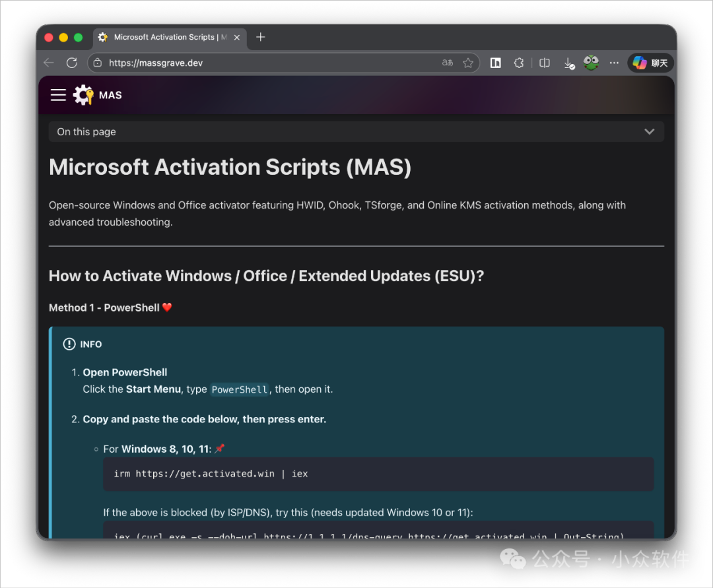Open the browser three-dot settings menu
This screenshot has width=713, height=588.
(614, 63)
